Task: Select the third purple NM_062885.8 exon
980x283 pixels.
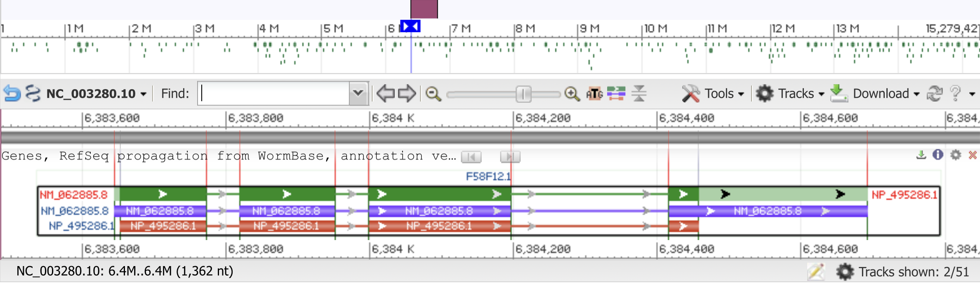Action: coord(440,211)
